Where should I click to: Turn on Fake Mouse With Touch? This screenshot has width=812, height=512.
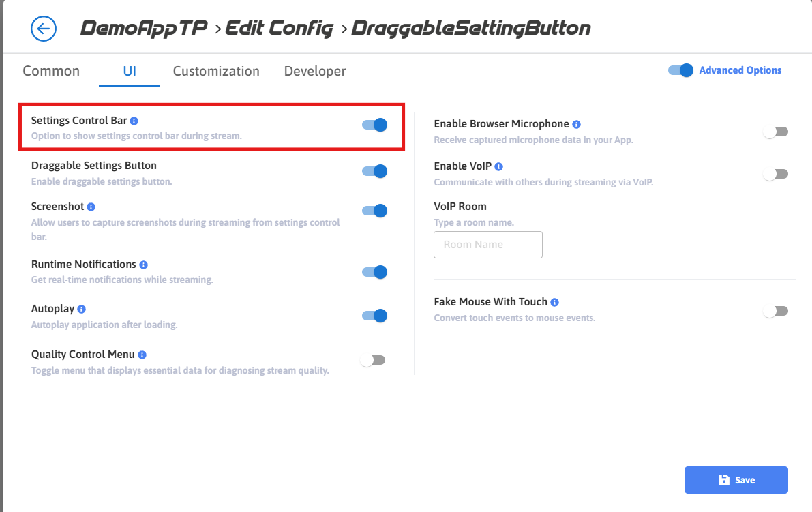point(775,311)
